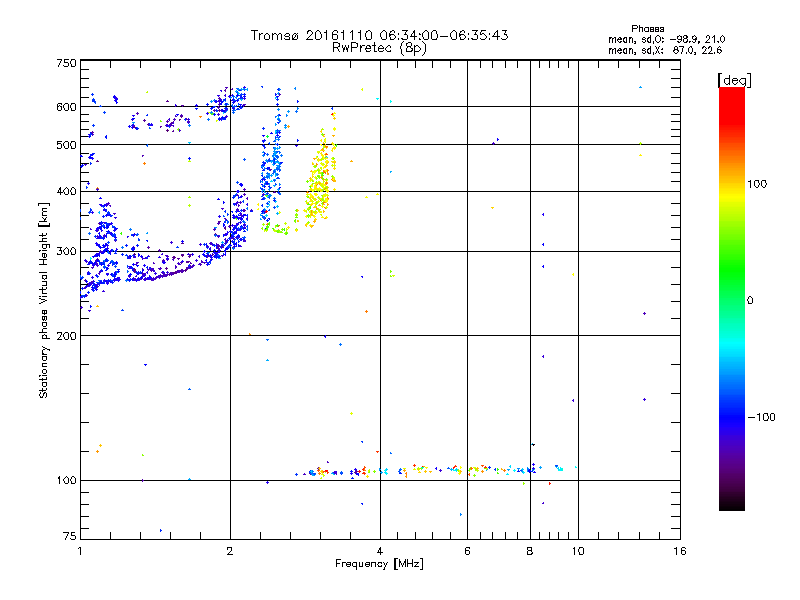
Task: Click the x-axis tick label '1'
Action: [80, 551]
